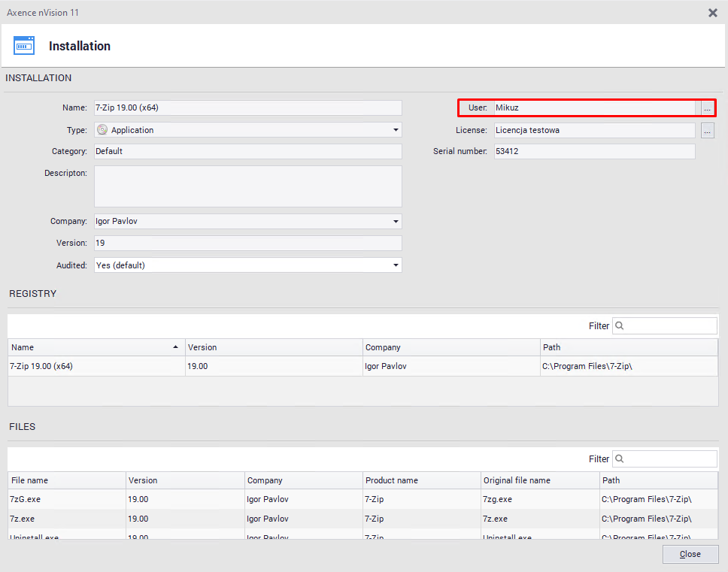Click the Registry filter search icon
Image resolution: width=728 pixels, height=572 pixels.
(620, 326)
